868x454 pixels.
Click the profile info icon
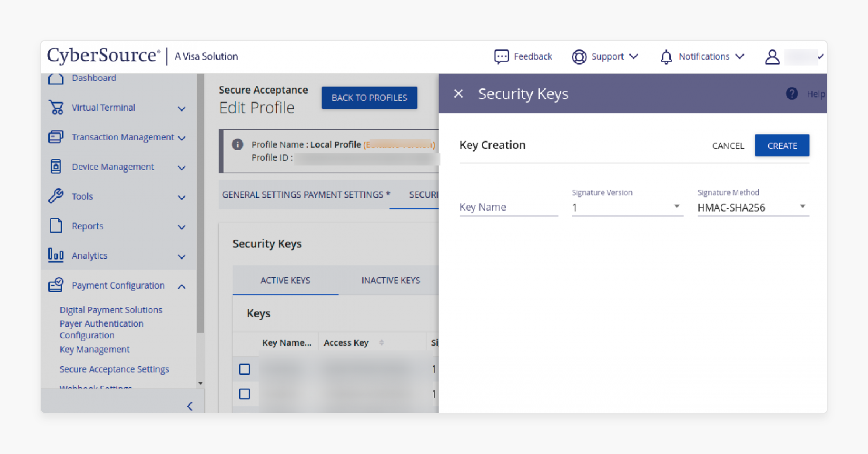(238, 145)
